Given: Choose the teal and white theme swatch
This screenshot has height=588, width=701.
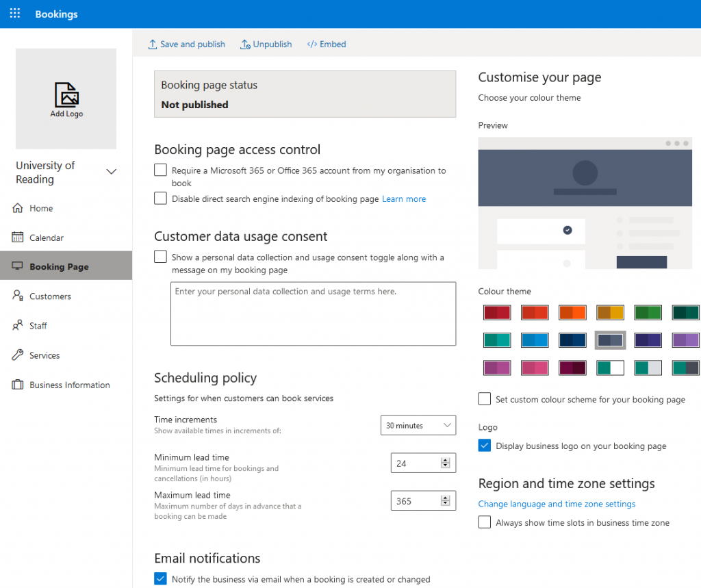Looking at the screenshot, I should click(610, 368).
